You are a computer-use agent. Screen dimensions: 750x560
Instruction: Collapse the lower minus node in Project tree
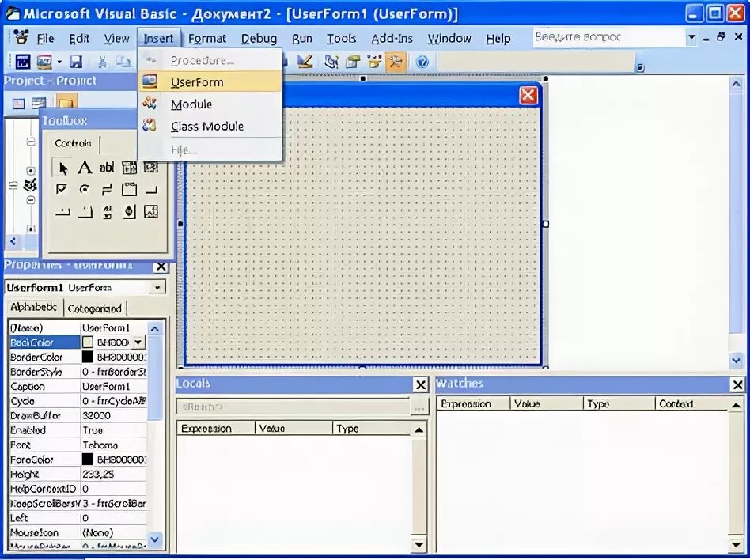point(31,200)
